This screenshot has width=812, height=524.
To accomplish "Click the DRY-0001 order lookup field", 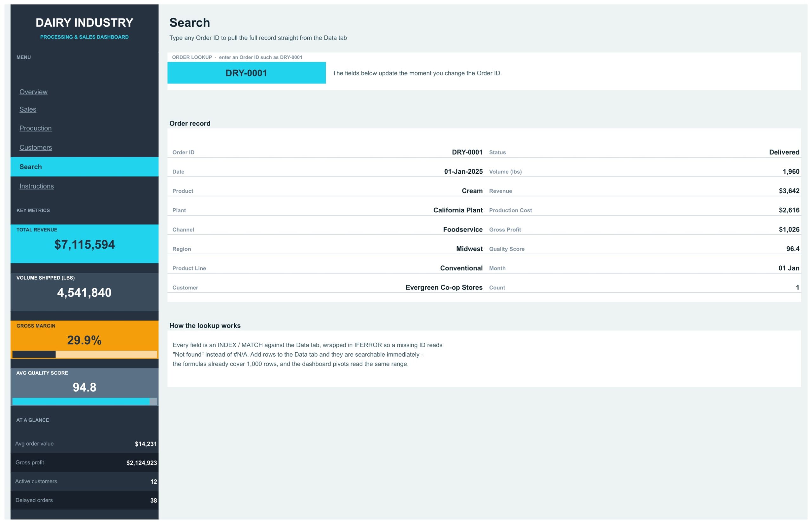I will pyautogui.click(x=246, y=73).
